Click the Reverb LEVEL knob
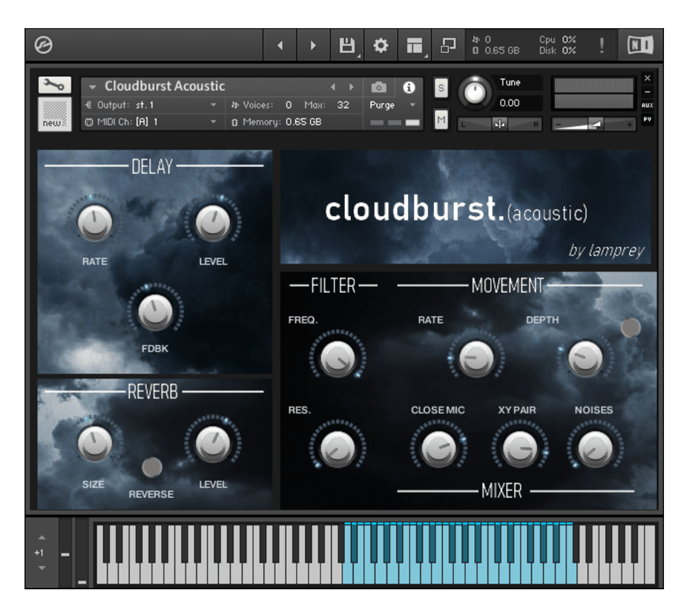This screenshot has height=616, width=687. click(x=212, y=444)
